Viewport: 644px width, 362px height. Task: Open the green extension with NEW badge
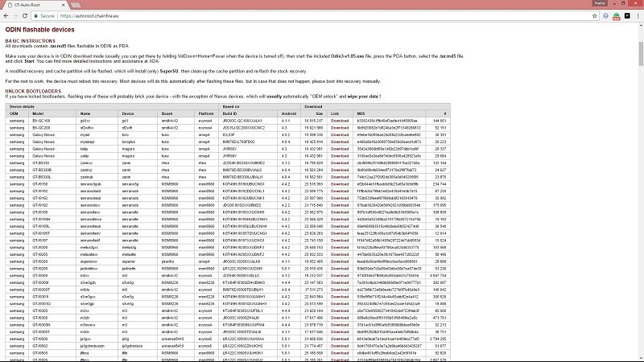[617, 16]
